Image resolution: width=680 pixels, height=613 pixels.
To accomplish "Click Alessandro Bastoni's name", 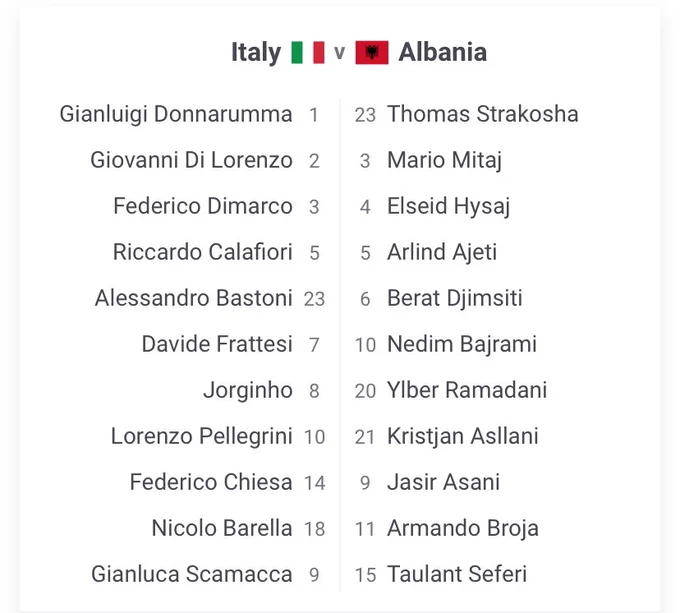I will coord(193,298).
